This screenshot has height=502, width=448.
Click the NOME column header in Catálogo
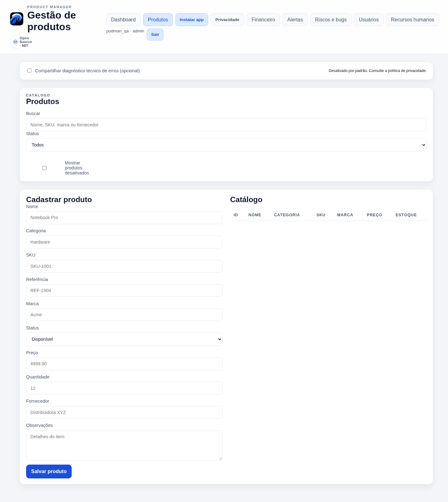(x=255, y=215)
